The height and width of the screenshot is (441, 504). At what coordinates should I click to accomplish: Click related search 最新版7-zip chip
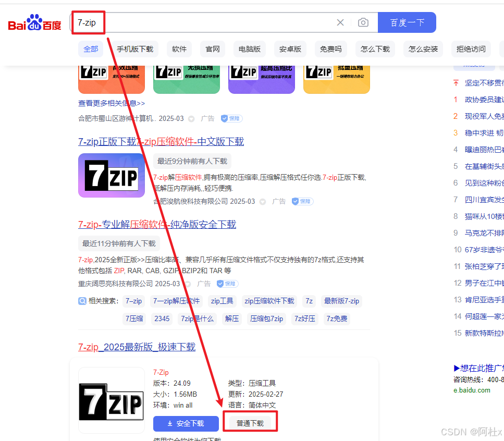click(342, 301)
